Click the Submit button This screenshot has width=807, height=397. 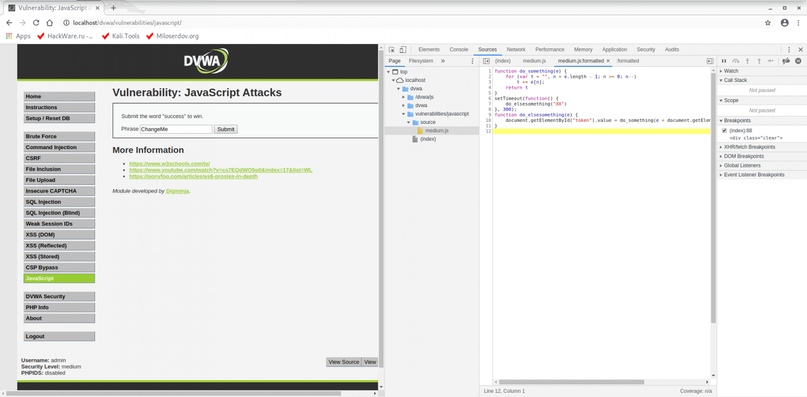(x=225, y=129)
